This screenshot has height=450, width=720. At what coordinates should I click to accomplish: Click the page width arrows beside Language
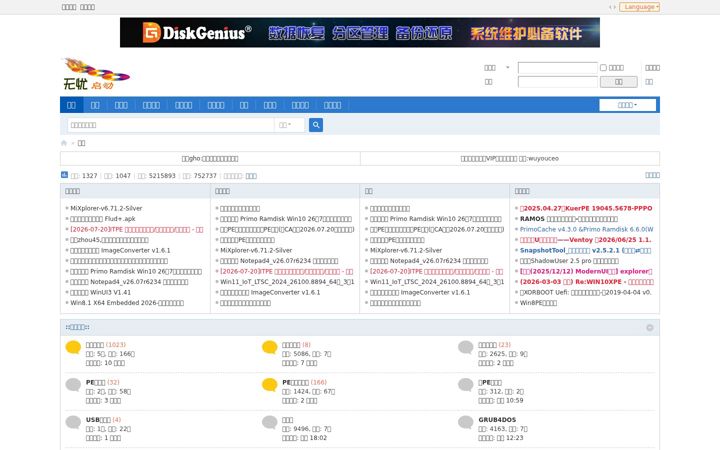[x=612, y=7]
